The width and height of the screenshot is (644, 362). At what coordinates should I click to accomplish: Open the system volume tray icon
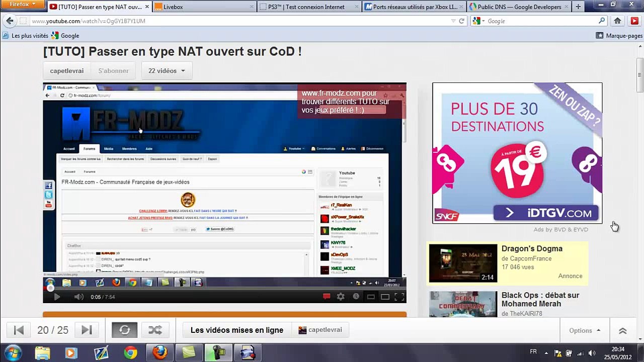point(592,353)
